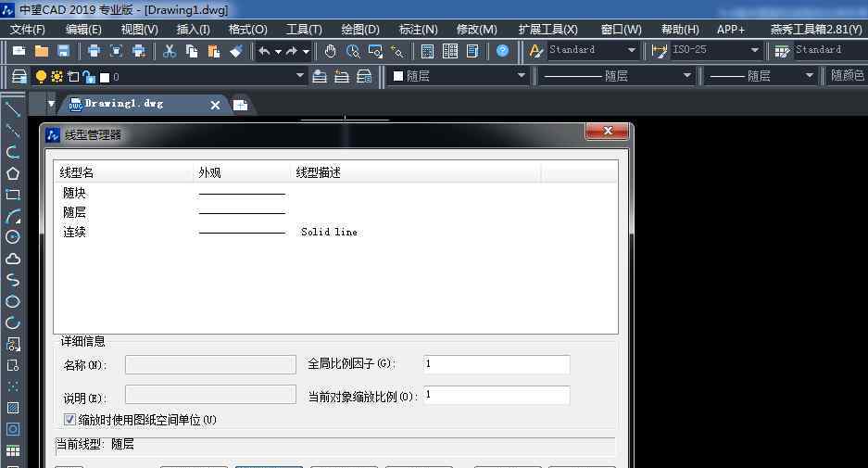Open the Design Center grid icon

click(x=450, y=51)
